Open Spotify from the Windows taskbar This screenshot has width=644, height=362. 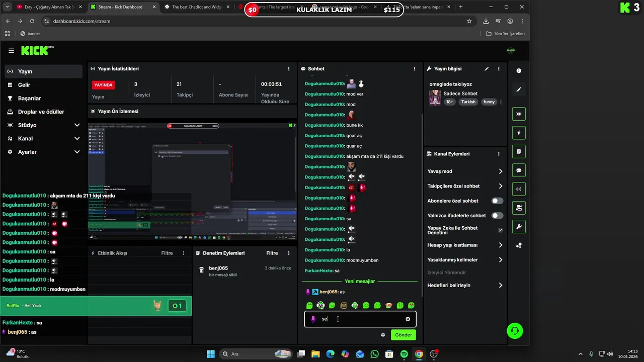coord(404,354)
